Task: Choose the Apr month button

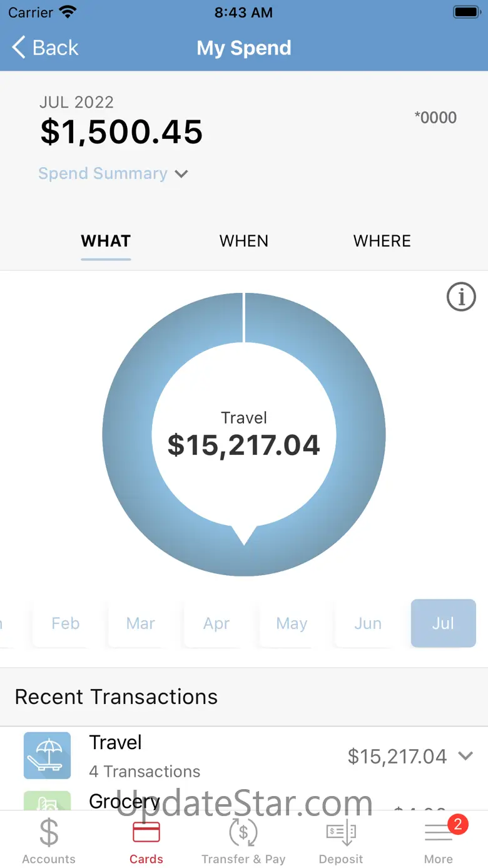Action: pos(216,623)
